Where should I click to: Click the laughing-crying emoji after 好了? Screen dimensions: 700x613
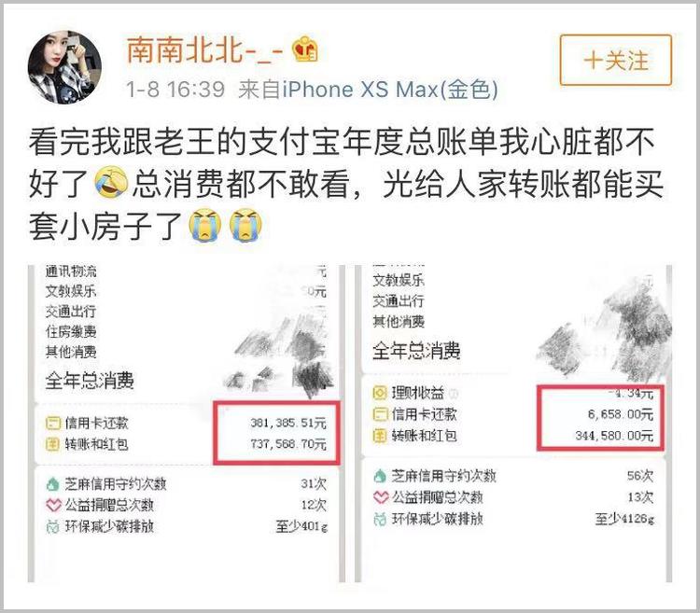[x=111, y=182]
